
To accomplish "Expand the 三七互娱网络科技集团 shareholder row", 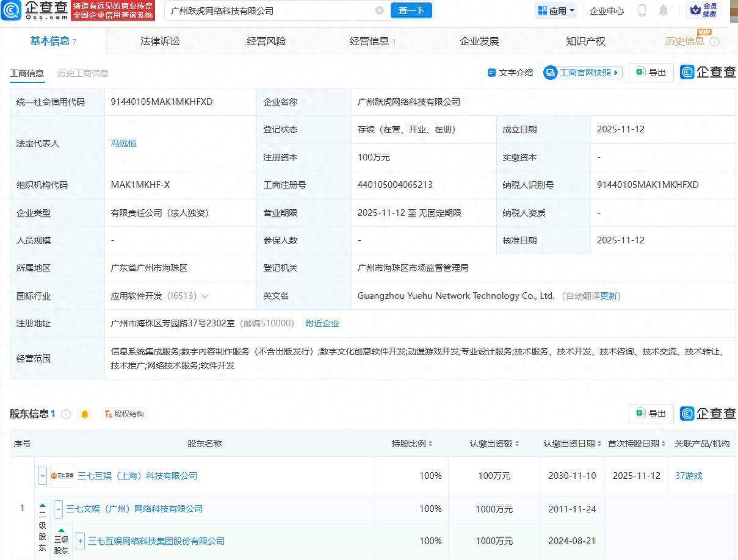I will pyautogui.click(x=80, y=541).
